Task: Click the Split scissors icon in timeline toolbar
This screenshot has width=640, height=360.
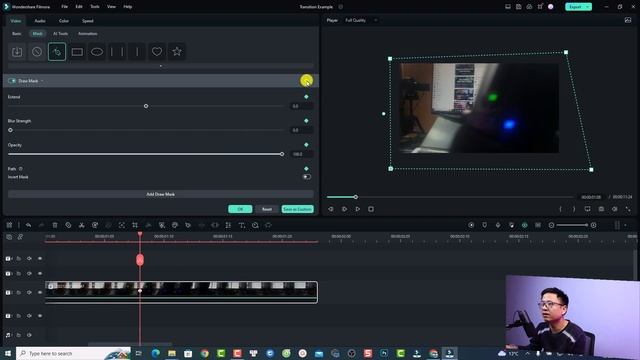Action: point(82,225)
